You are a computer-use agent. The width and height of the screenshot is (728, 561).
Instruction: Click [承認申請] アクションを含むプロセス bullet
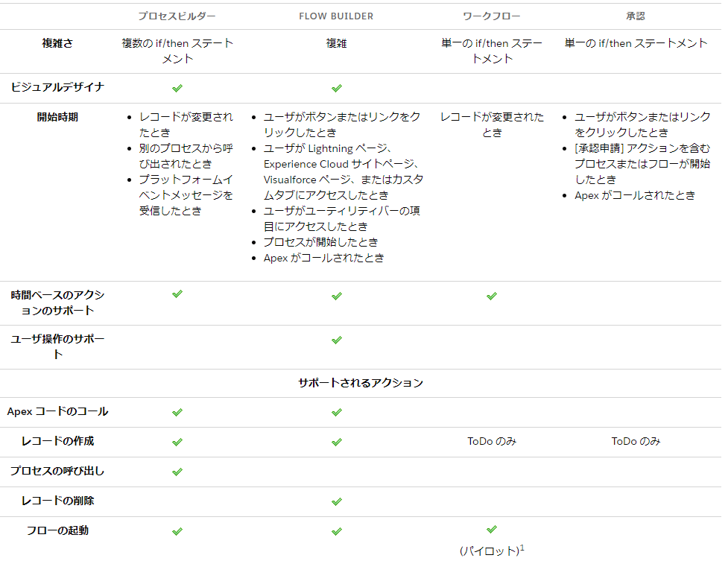pyautogui.click(x=642, y=164)
